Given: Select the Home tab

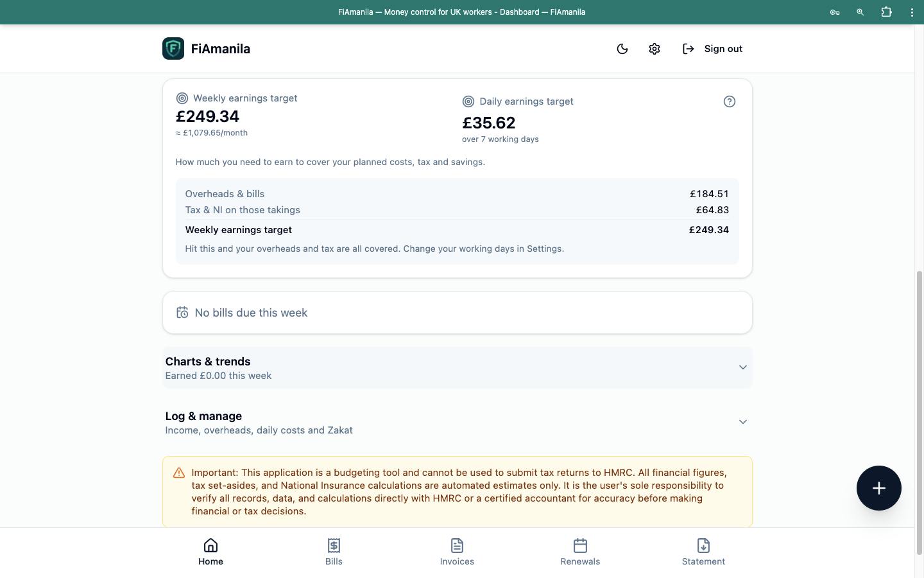Looking at the screenshot, I should [210, 552].
